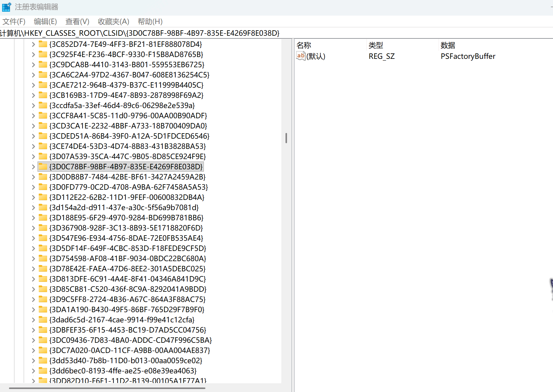Click folder icon of {3dd53d40-7b8b-11D0-b013-00aa0059ce02}

pyautogui.click(x=43, y=361)
